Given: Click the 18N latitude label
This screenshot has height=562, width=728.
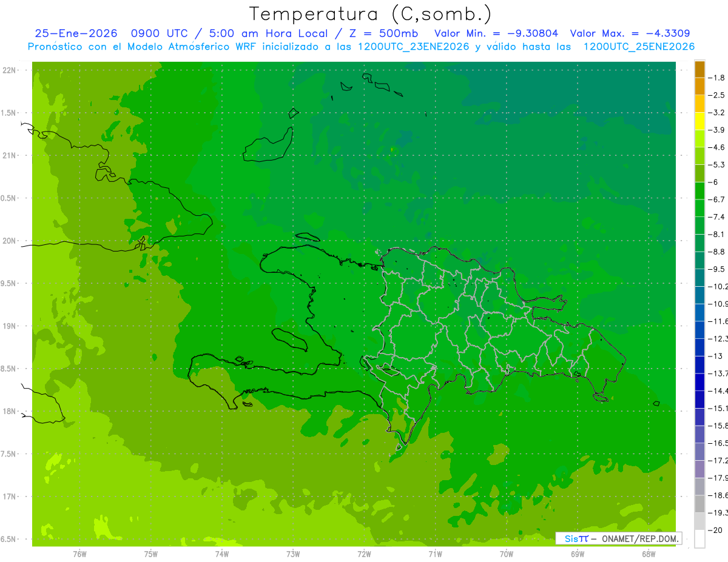Looking at the screenshot, I should (10, 412).
